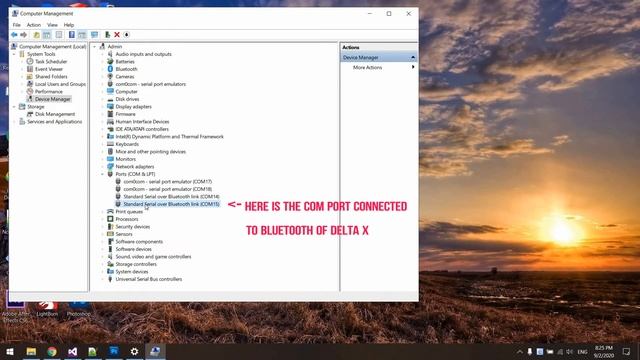Screen dimensions: 640x360
Task: Collapse the Device Manager actions section arrow
Action: [x=413, y=58]
